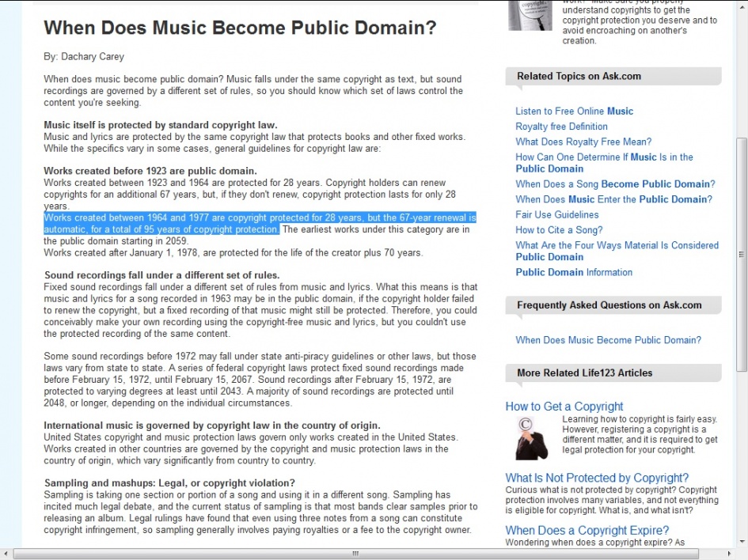Click the FAQ link When Does Music Become Public Domain?
This screenshot has width=748, height=560.
click(608, 340)
